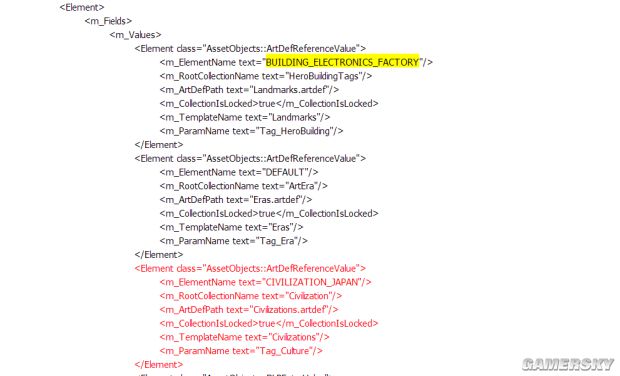Image resolution: width=620 pixels, height=376 pixels.
Task: Click the red Tag_Culture ParamName line
Action: [241, 351]
